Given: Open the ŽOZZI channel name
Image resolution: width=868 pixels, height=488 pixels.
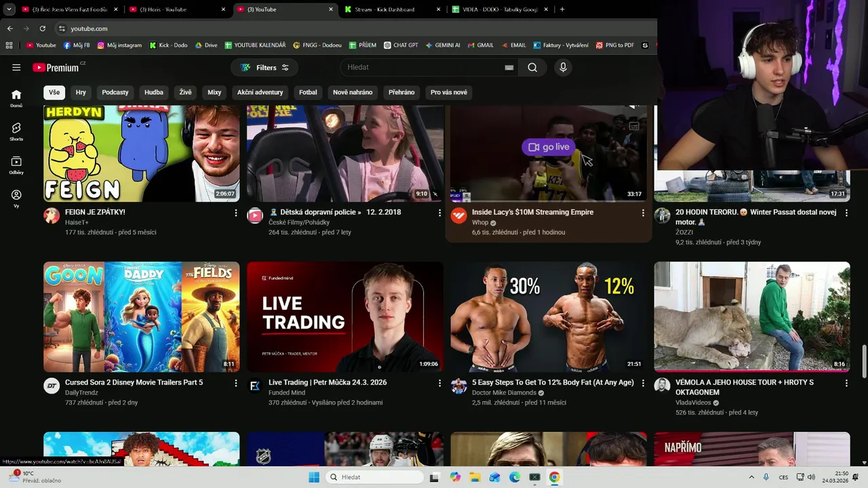Looking at the screenshot, I should (x=684, y=232).
